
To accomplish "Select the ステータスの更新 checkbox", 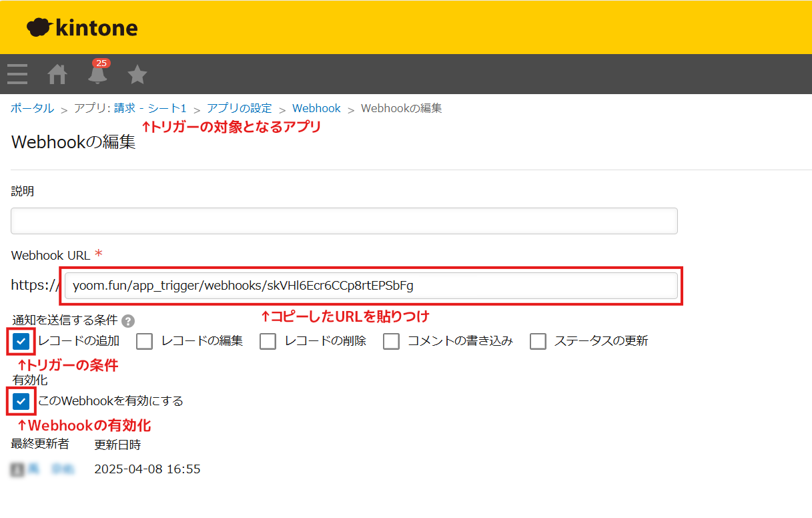I will coord(538,341).
